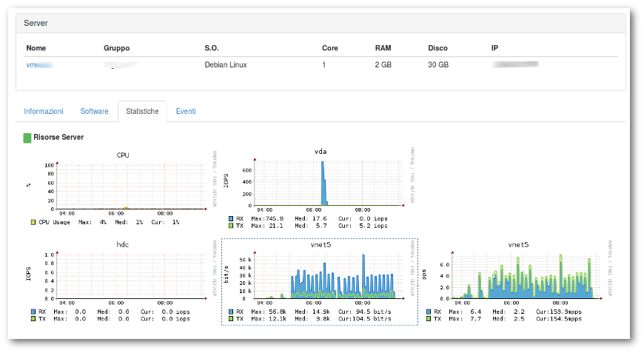Select the Statistiche tab
The width and height of the screenshot is (644, 353).
(x=142, y=111)
